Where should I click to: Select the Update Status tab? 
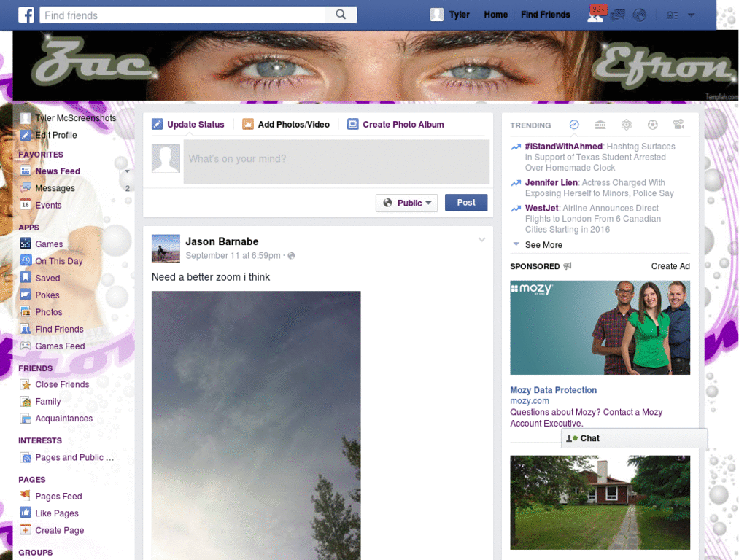point(188,124)
